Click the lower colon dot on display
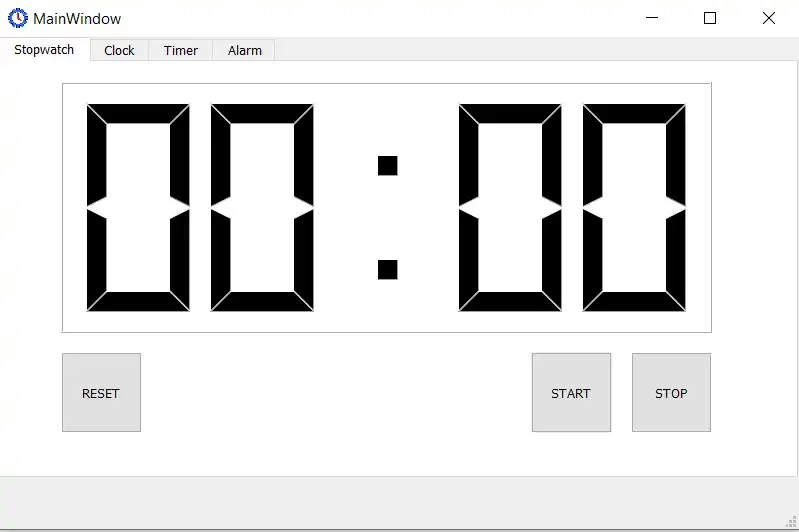Viewport: 799px width, 532px height. pyautogui.click(x=387, y=270)
